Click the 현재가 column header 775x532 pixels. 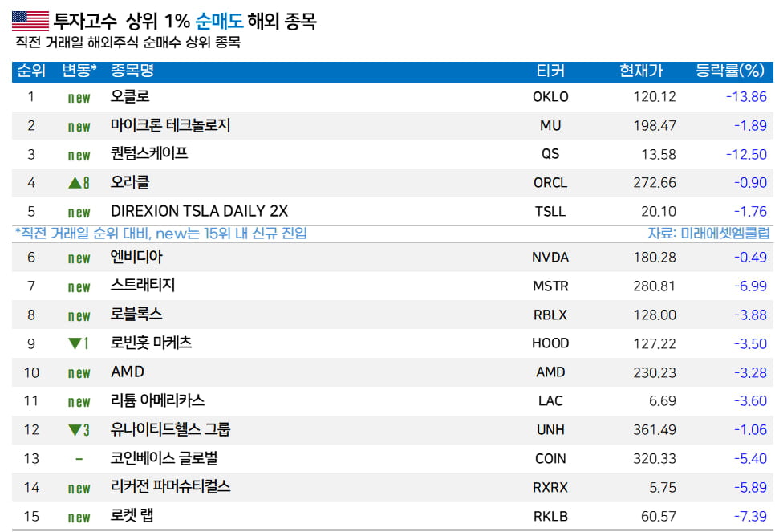tap(641, 71)
